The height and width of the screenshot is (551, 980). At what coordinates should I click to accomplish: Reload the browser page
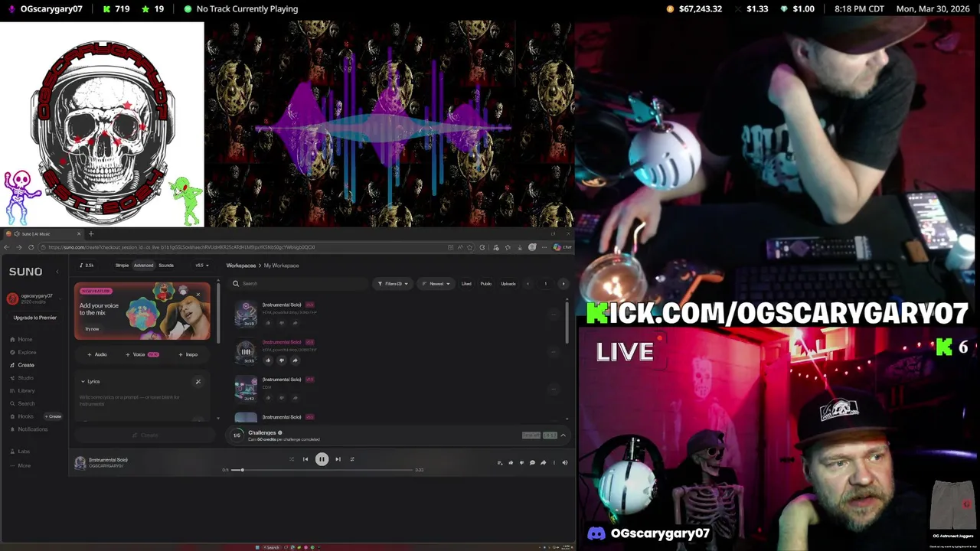[x=31, y=247]
